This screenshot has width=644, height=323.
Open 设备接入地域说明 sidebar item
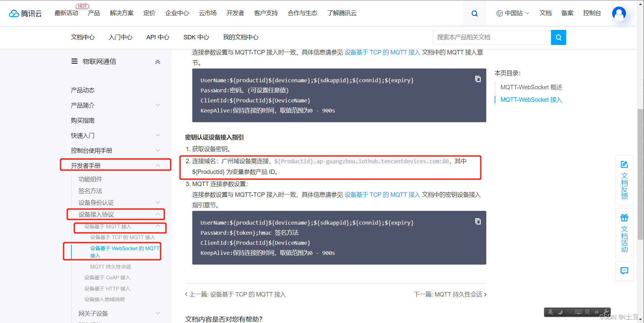(x=104, y=299)
